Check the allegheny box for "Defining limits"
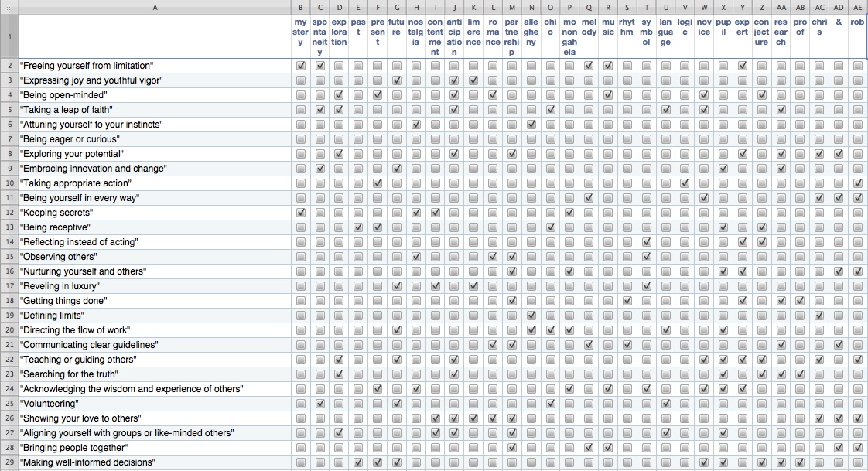 point(531,316)
